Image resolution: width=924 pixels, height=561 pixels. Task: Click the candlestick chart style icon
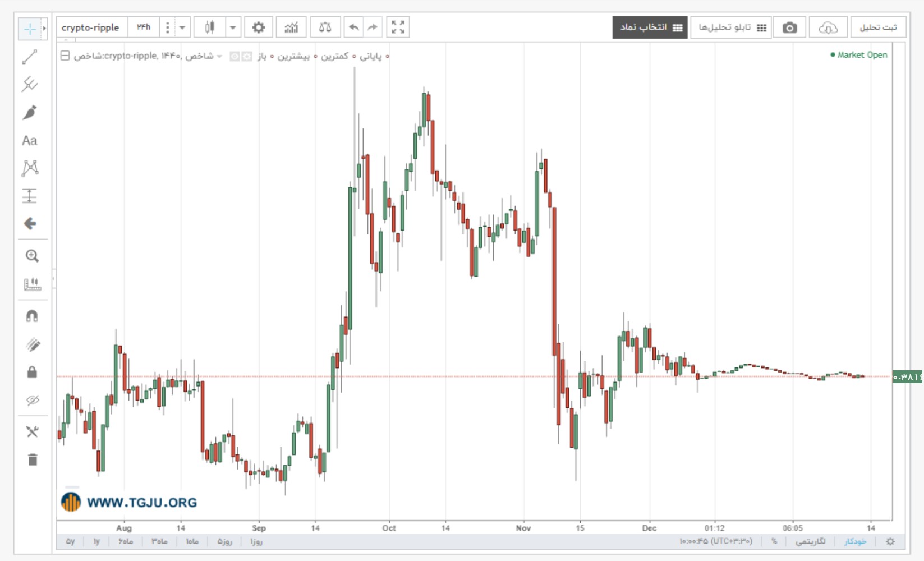(x=210, y=27)
